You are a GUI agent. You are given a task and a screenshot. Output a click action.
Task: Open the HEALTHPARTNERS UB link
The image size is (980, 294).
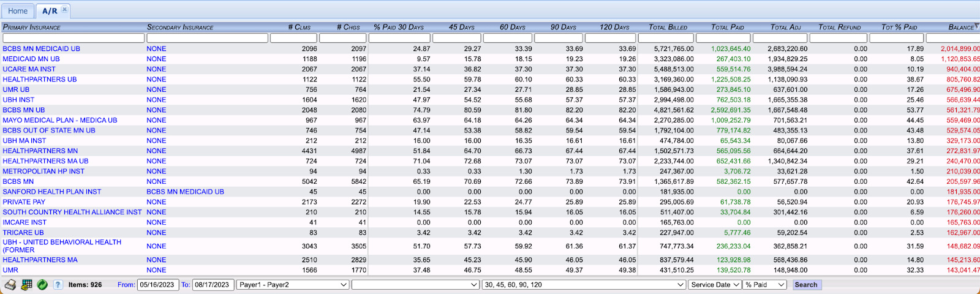[40, 80]
